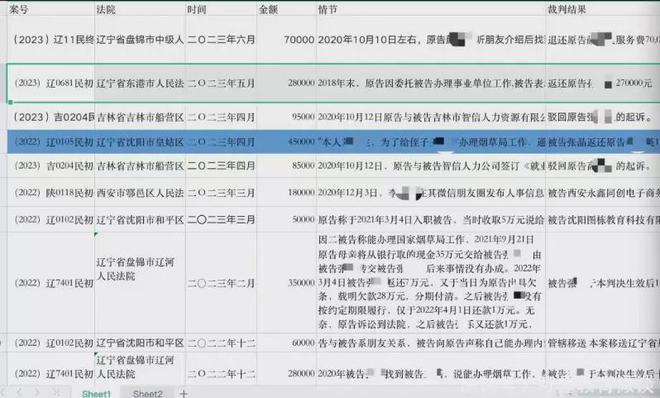Viewport: 660px width, 398px height.
Task: Select court cell 辽宁省盘锦市中级人
Action: point(140,40)
